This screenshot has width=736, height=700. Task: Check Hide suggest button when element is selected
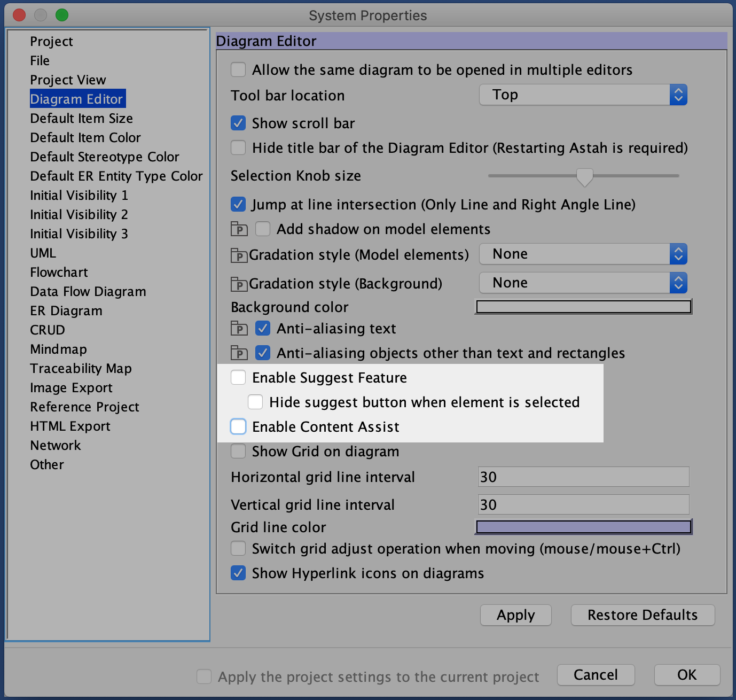pos(255,401)
